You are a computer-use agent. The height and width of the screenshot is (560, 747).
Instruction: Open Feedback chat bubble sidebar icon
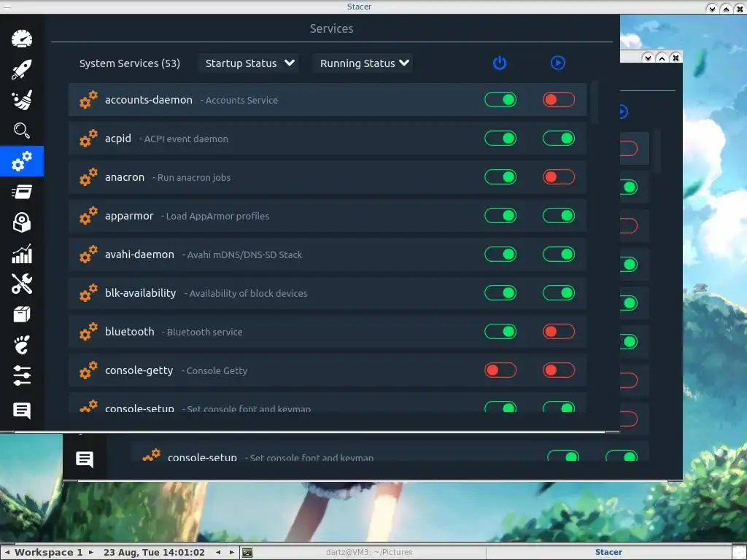coord(22,410)
